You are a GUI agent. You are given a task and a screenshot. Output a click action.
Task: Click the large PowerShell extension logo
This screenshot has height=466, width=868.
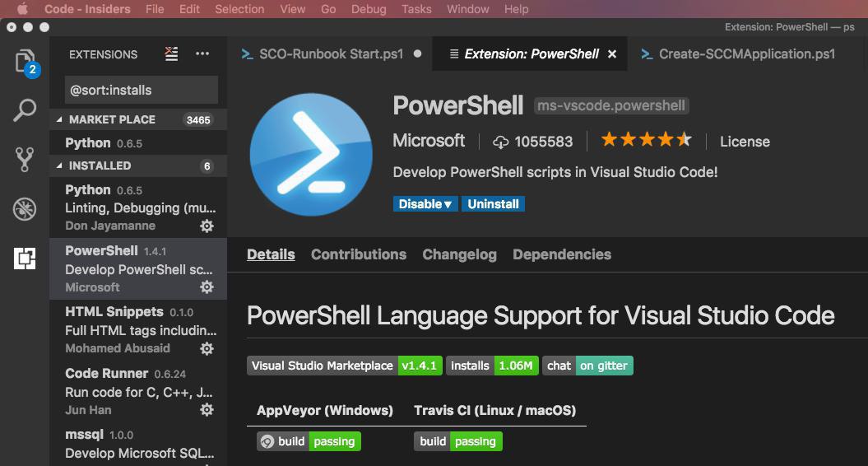tap(311, 154)
